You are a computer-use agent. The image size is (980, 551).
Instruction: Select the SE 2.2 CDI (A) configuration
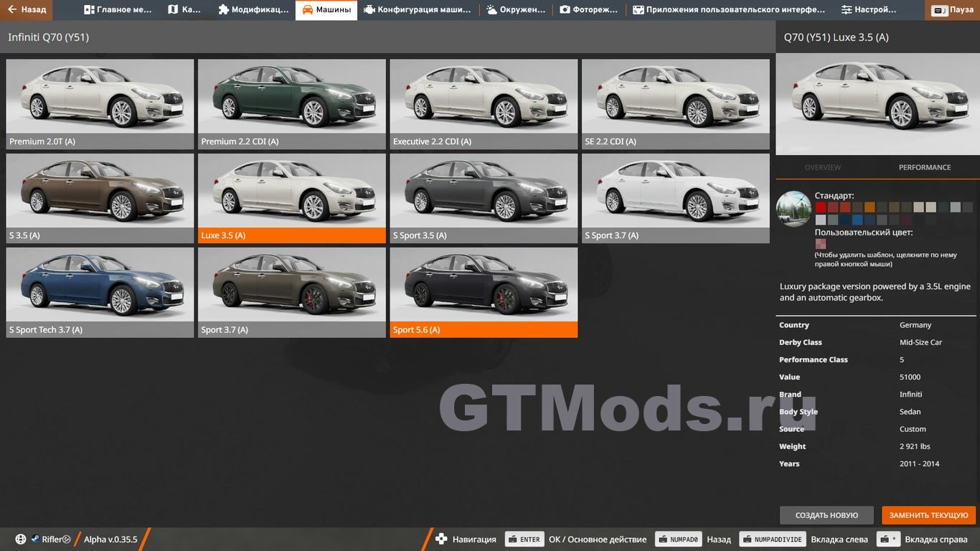pyautogui.click(x=676, y=104)
